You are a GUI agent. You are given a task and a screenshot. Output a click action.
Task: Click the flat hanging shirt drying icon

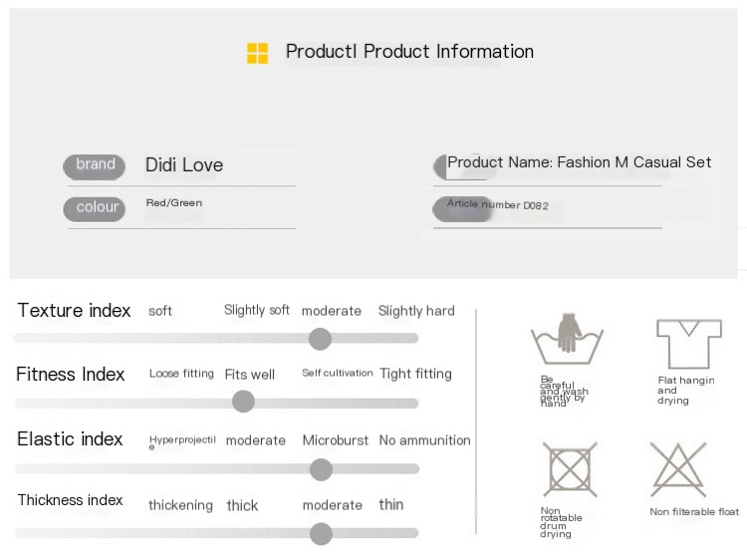[688, 343]
